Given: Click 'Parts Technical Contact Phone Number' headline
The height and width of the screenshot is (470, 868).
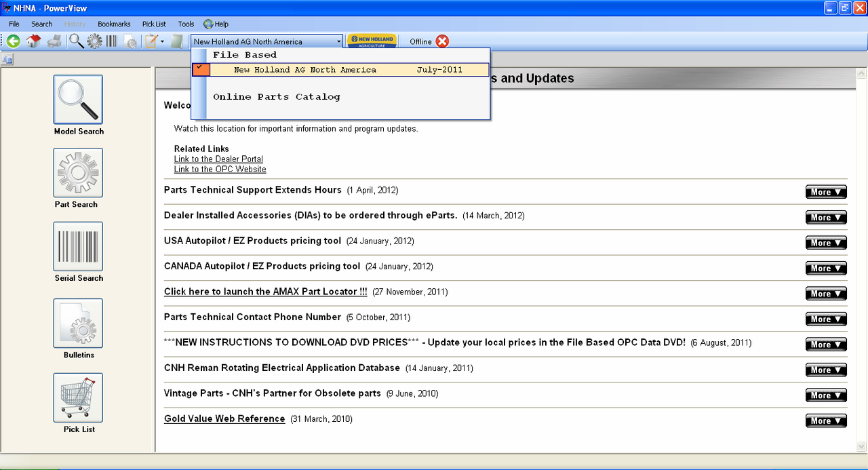Looking at the screenshot, I should [x=252, y=317].
